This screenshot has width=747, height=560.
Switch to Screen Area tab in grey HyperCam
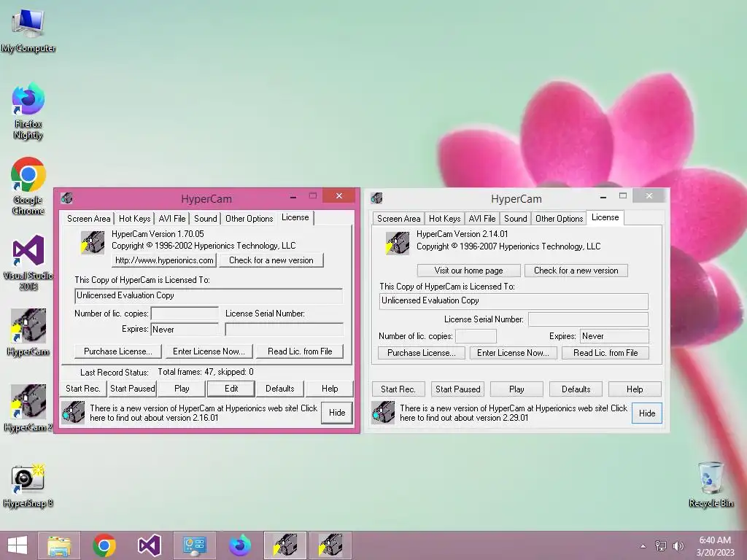pyautogui.click(x=399, y=219)
